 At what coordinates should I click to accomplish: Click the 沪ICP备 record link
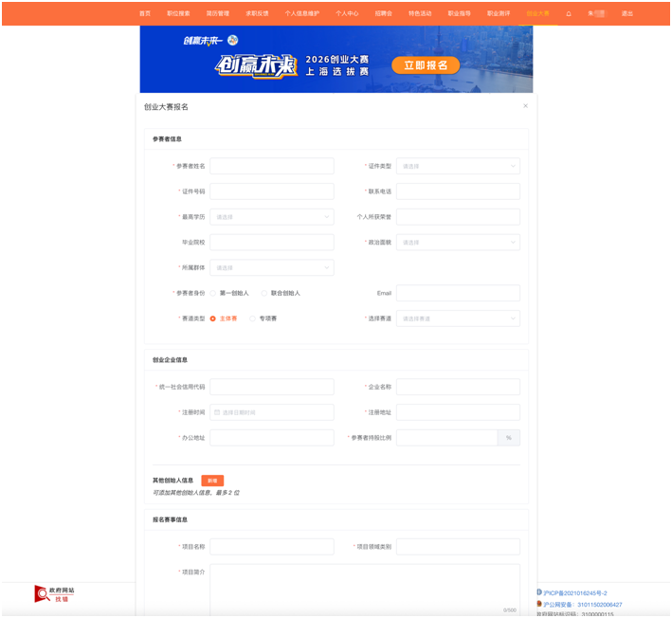click(576, 592)
